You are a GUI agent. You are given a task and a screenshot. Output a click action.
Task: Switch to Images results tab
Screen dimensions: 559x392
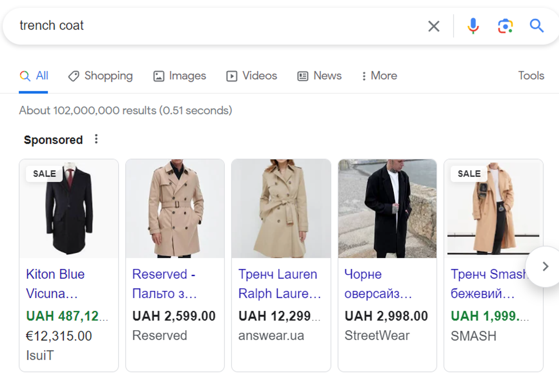pyautogui.click(x=180, y=76)
